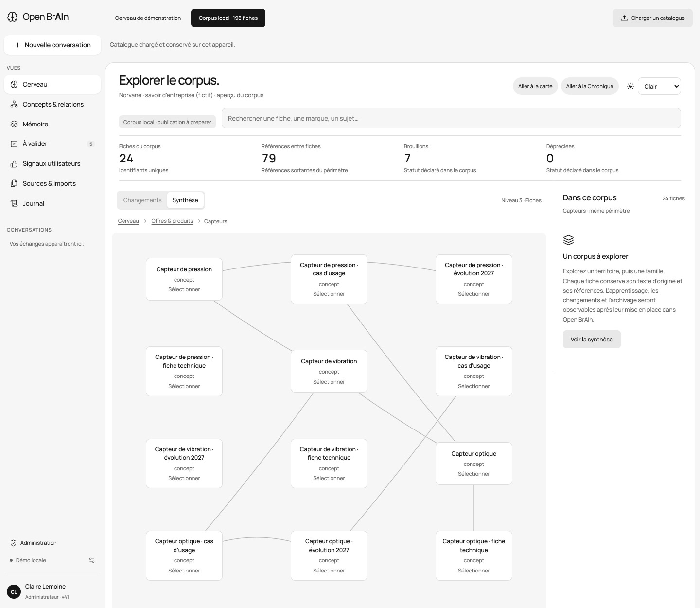Select the Capteur optique concept card
The width and height of the screenshot is (700, 608).
[474, 464]
